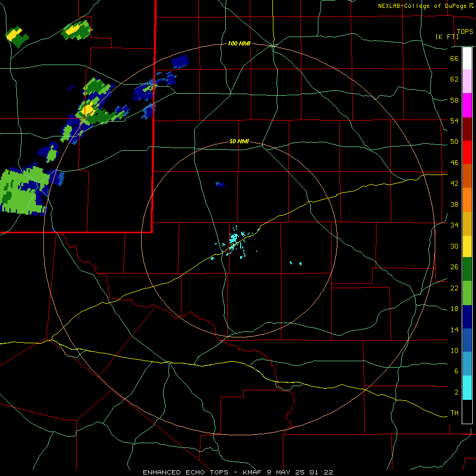Click the light green legend swatch
Screen dimensions: 476x476
pyautogui.click(x=467, y=293)
